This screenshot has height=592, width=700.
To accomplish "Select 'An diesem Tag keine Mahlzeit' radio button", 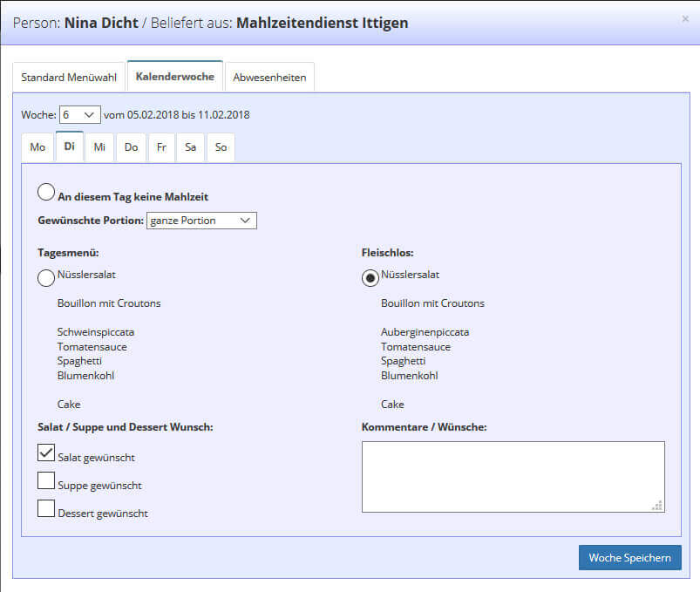I will coord(47,193).
